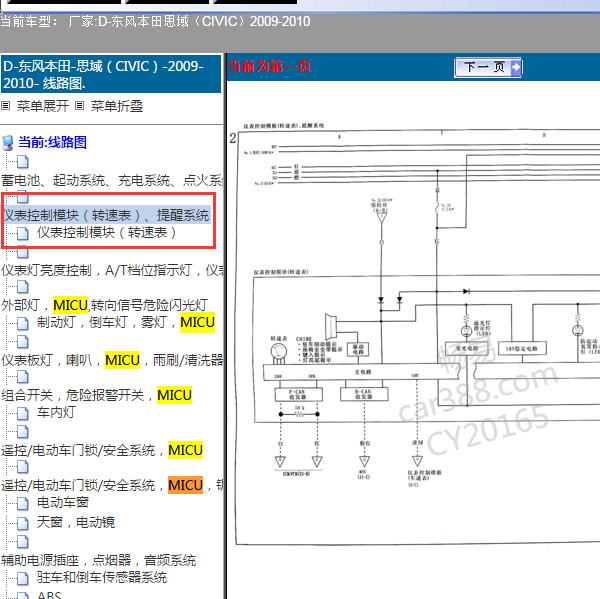The height and width of the screenshot is (599, 600).
Task: Click the F-CAN 收发器 box in diagram
Action: (x=298, y=395)
